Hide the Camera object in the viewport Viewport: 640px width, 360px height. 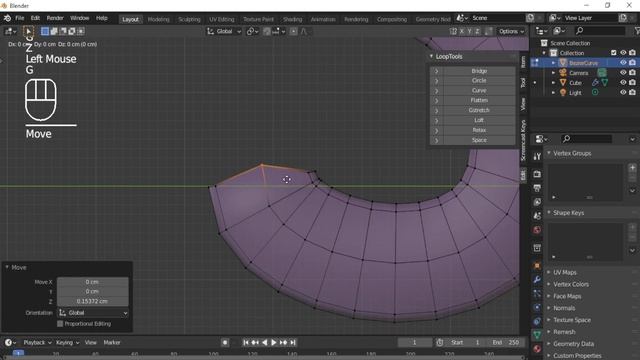click(623, 73)
